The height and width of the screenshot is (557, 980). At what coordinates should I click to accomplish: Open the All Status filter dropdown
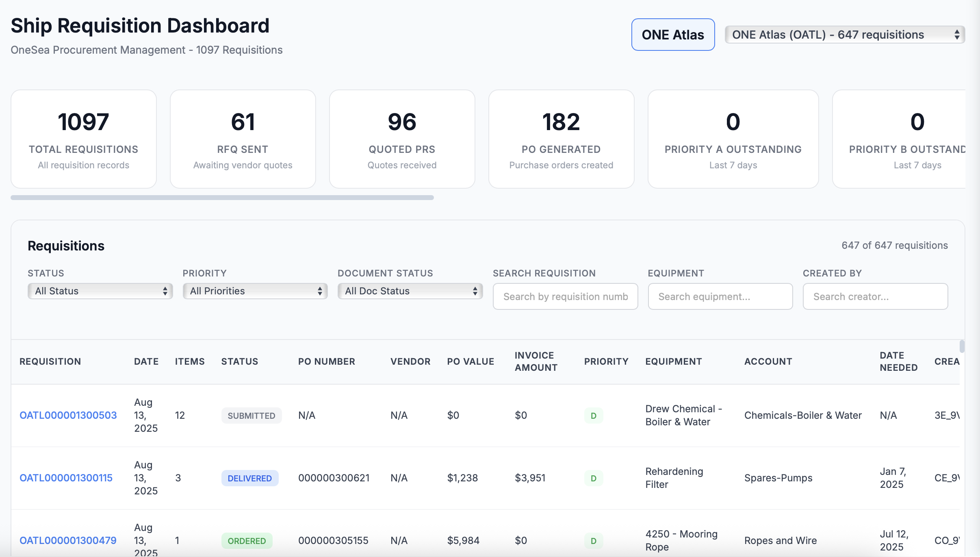pos(100,291)
